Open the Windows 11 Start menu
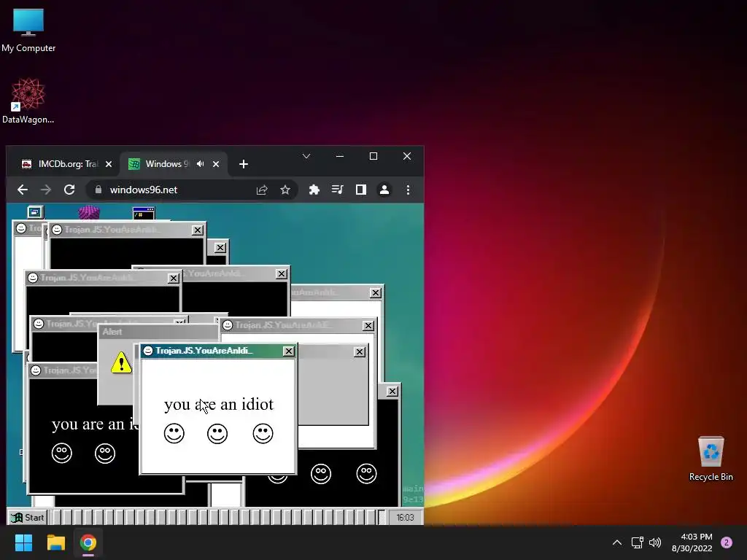The width and height of the screenshot is (747, 560). (x=23, y=542)
